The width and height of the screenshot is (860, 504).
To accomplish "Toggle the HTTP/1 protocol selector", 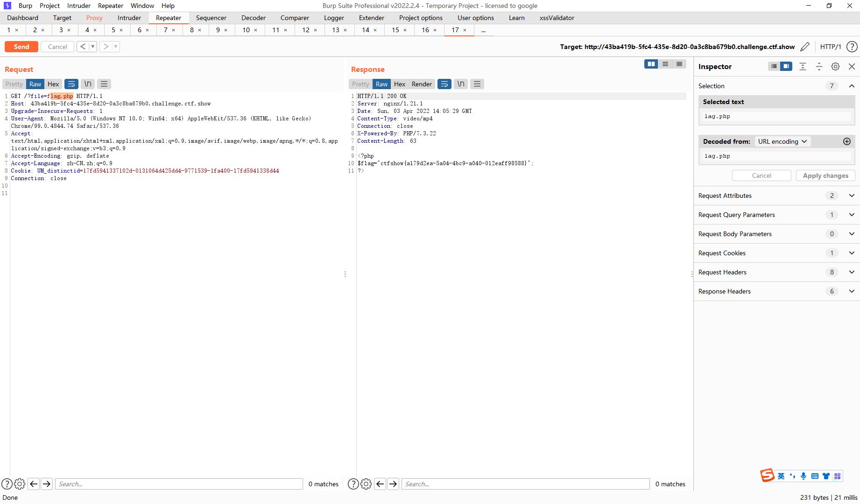I will tap(831, 47).
